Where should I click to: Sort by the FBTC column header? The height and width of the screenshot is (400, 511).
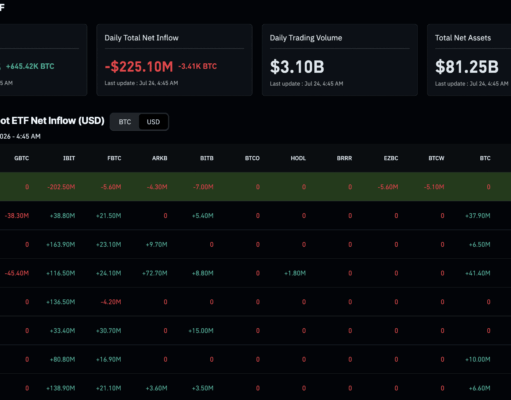[114, 158]
